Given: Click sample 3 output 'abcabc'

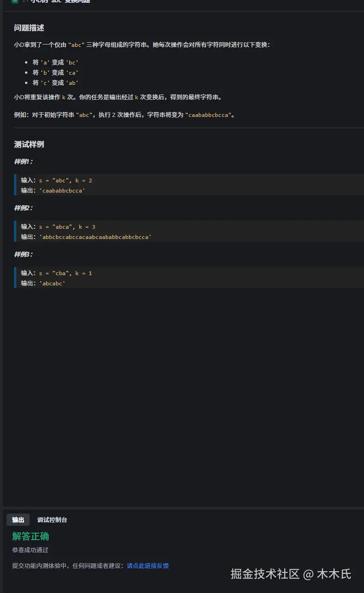Looking at the screenshot, I should [52, 283].
